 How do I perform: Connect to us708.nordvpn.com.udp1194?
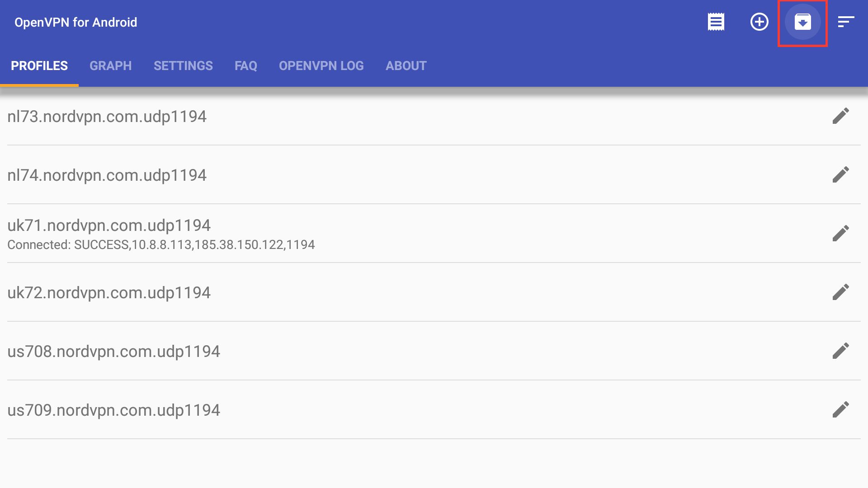coord(114,352)
